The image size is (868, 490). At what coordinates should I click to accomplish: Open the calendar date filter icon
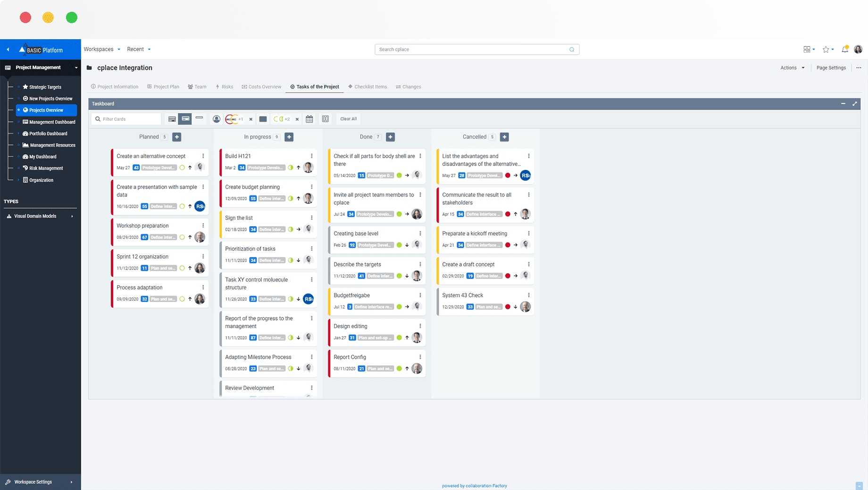click(x=309, y=119)
